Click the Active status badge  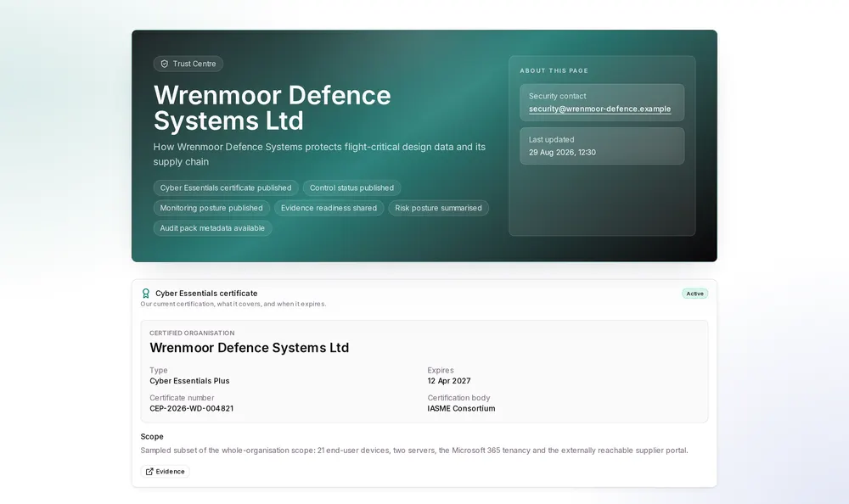[x=694, y=294]
